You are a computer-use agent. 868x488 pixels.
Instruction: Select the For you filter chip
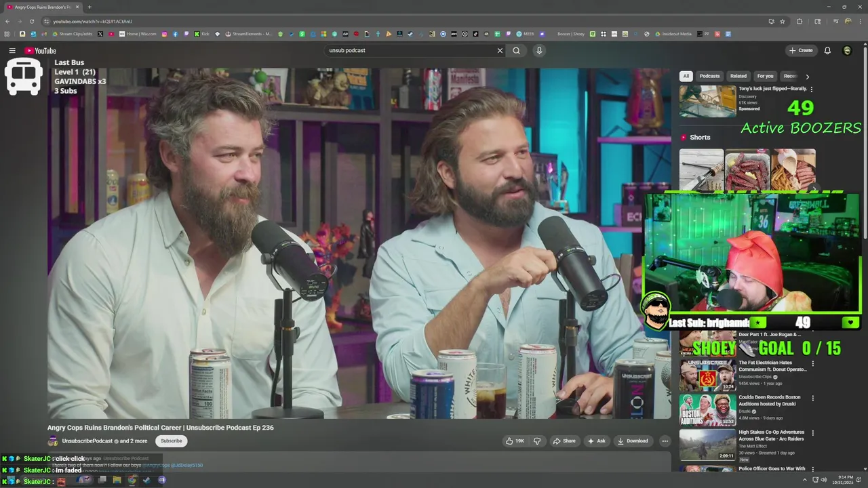click(x=765, y=76)
